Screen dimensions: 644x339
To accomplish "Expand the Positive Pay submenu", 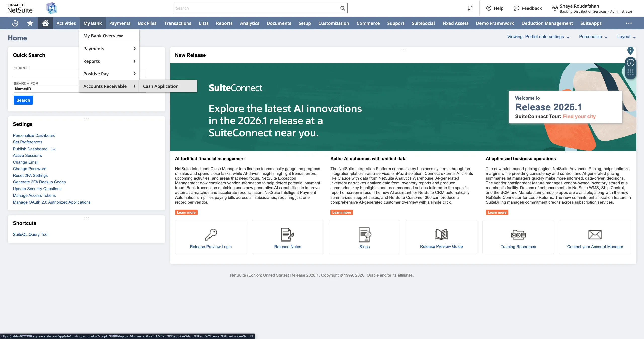I will (109, 74).
